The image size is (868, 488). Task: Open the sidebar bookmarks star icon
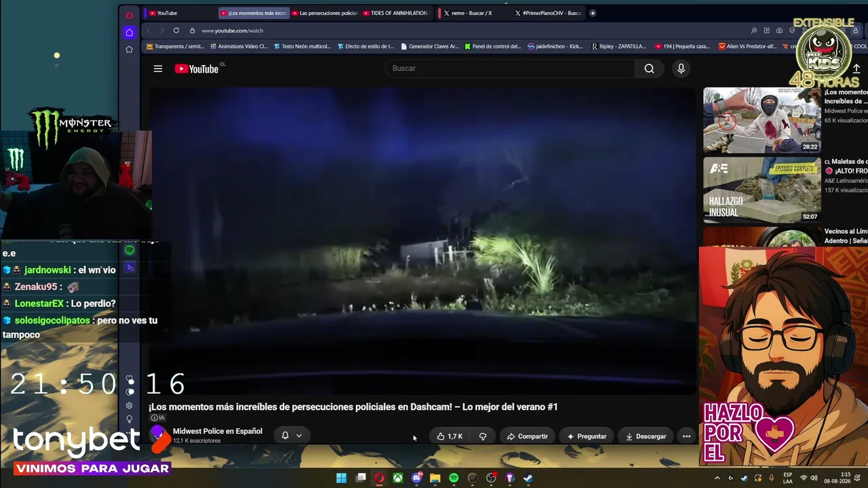(130, 49)
